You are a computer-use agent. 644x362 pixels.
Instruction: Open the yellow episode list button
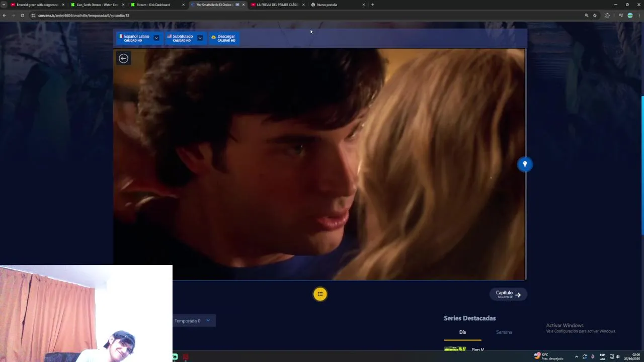point(320,294)
